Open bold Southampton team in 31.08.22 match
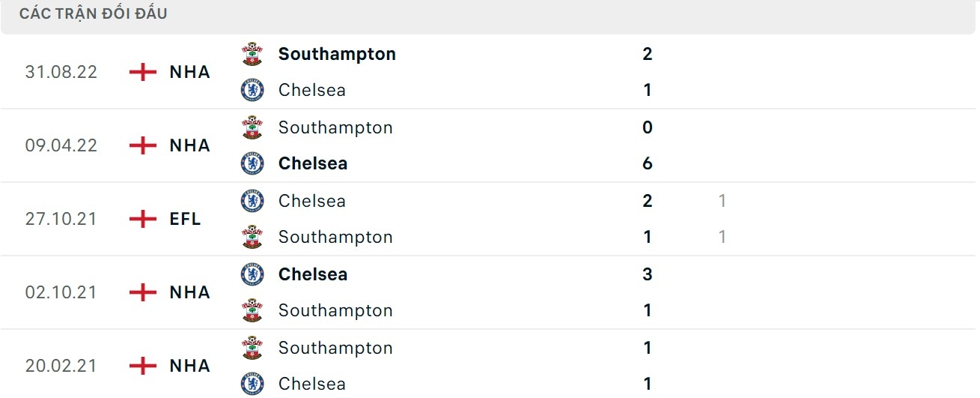980x398 pixels. (x=337, y=54)
